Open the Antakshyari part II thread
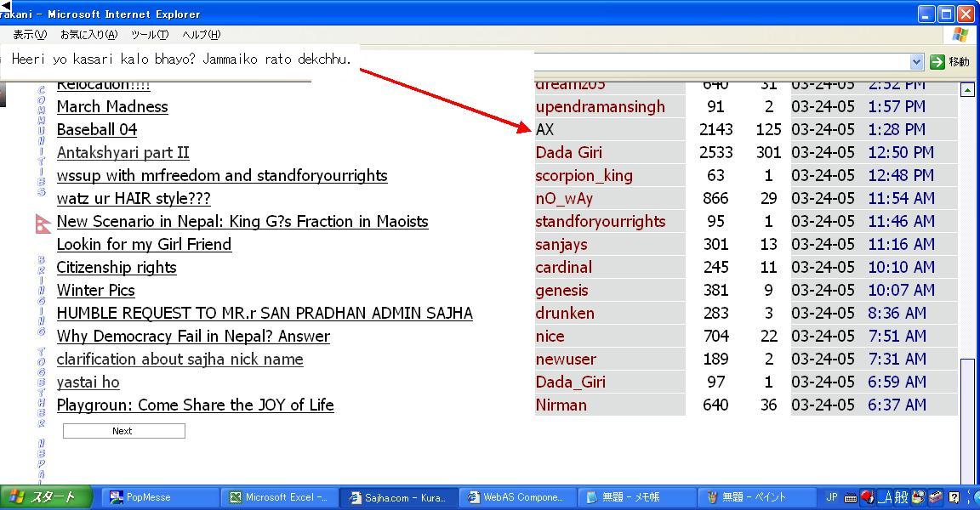The height and width of the screenshot is (510, 980). [122, 153]
